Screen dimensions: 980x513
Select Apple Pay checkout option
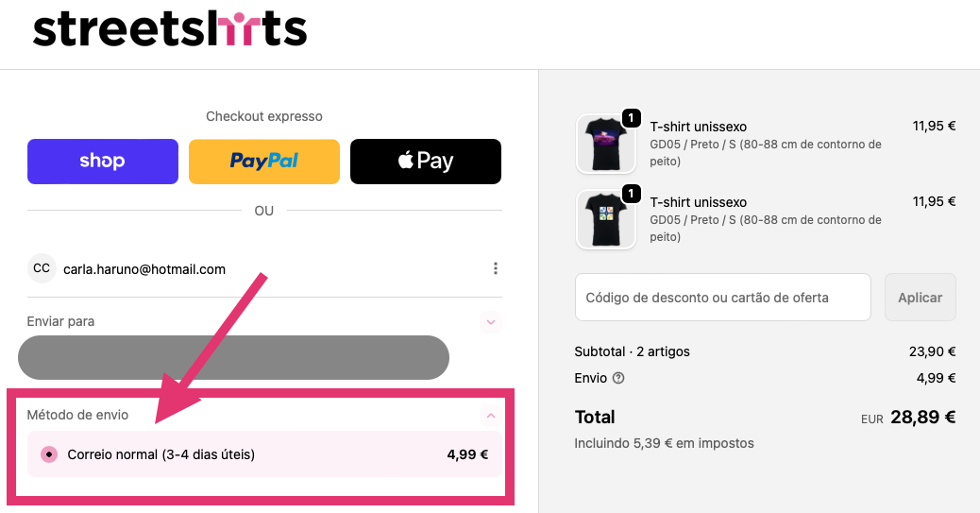426,161
